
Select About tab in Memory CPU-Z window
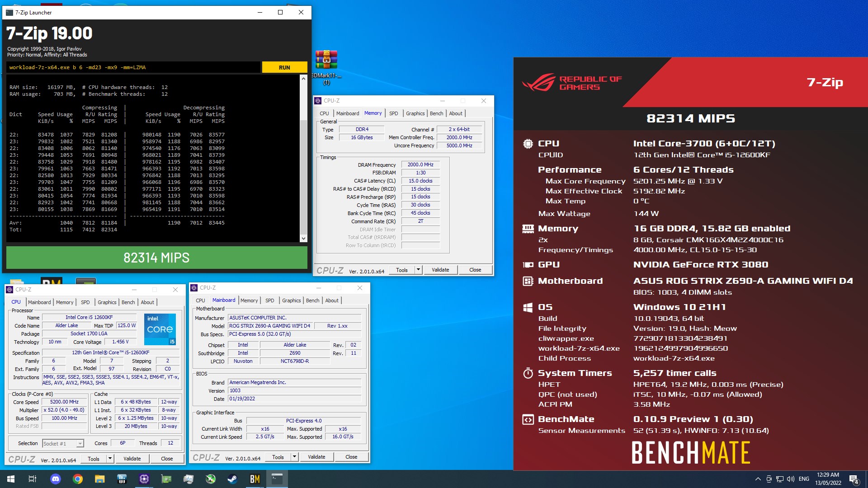tap(456, 113)
